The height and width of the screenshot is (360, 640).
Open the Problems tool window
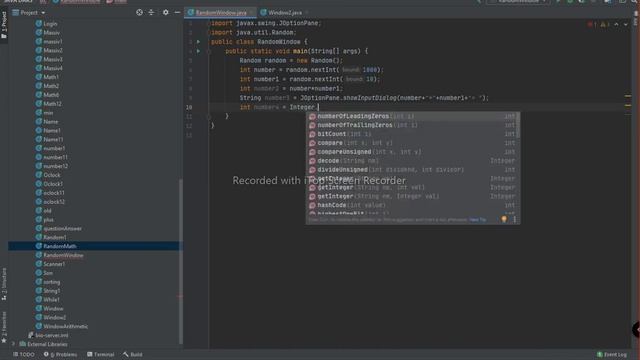(x=60, y=354)
